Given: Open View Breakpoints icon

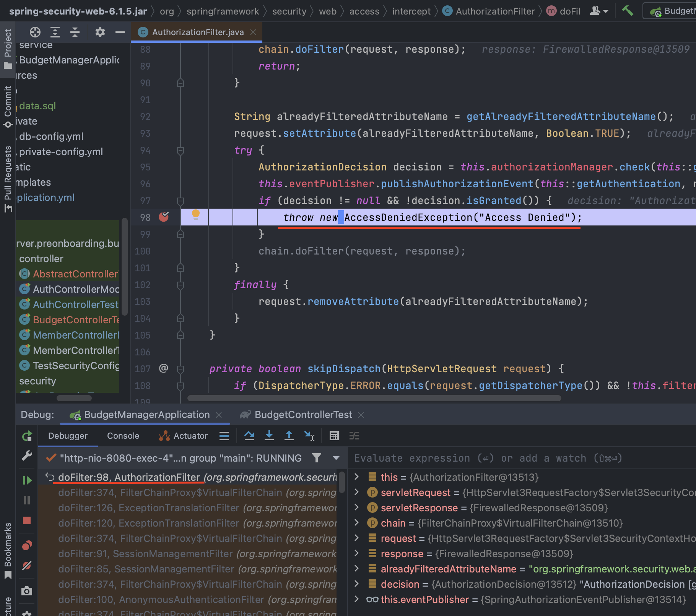Looking at the screenshot, I should coord(27,545).
